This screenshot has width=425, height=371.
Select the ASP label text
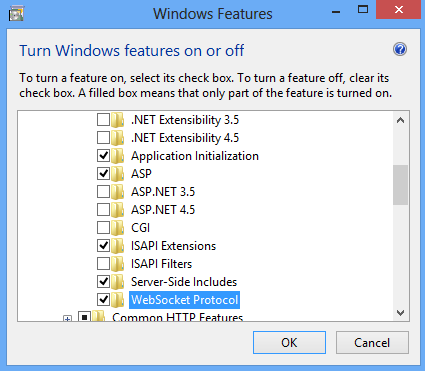point(141,174)
